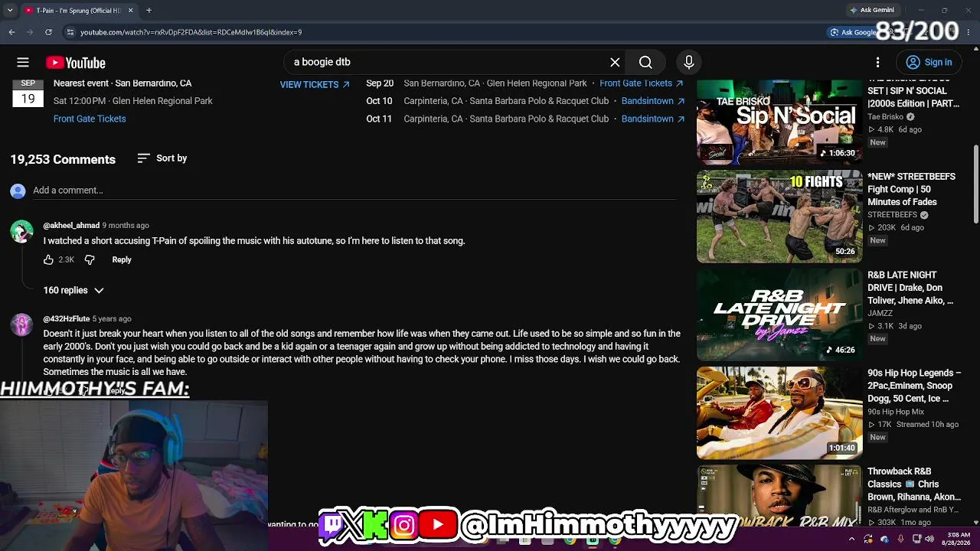980x551 pixels.
Task: Start voice search with the microphone
Action: [x=688, y=62]
